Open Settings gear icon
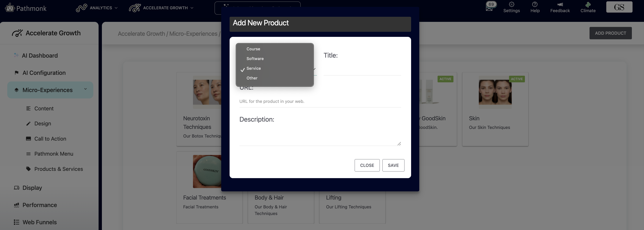Viewport: 644px width, 230px height. [511, 4]
